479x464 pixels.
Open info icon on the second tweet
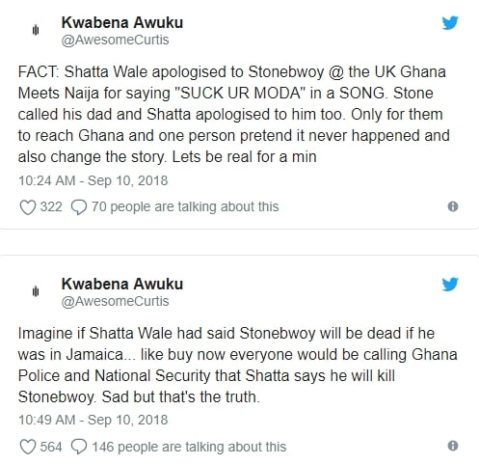tap(453, 446)
